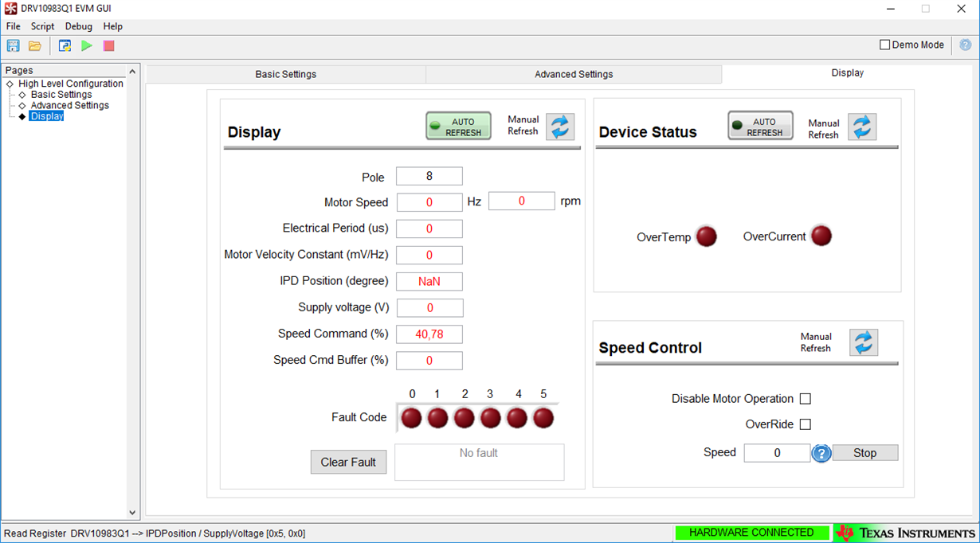The height and width of the screenshot is (543, 980).
Task: Enable the Demo Mode checkbox
Action: [x=884, y=45]
